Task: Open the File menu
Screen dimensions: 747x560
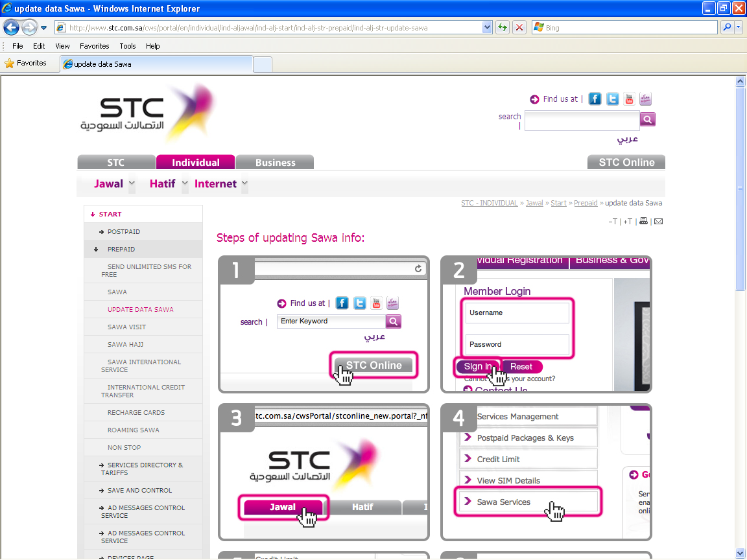Action: pos(18,46)
